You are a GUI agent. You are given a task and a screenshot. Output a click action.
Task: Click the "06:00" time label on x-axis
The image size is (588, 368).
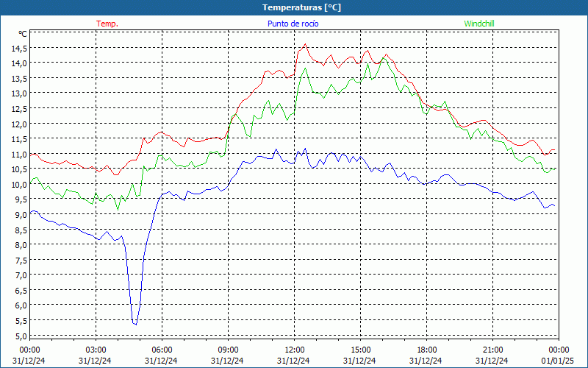(x=162, y=350)
